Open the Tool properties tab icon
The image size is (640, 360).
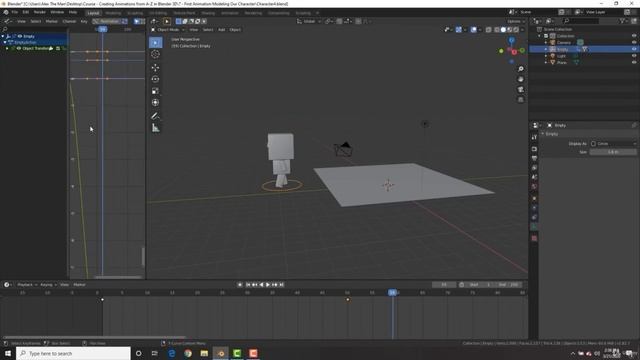(x=534, y=138)
